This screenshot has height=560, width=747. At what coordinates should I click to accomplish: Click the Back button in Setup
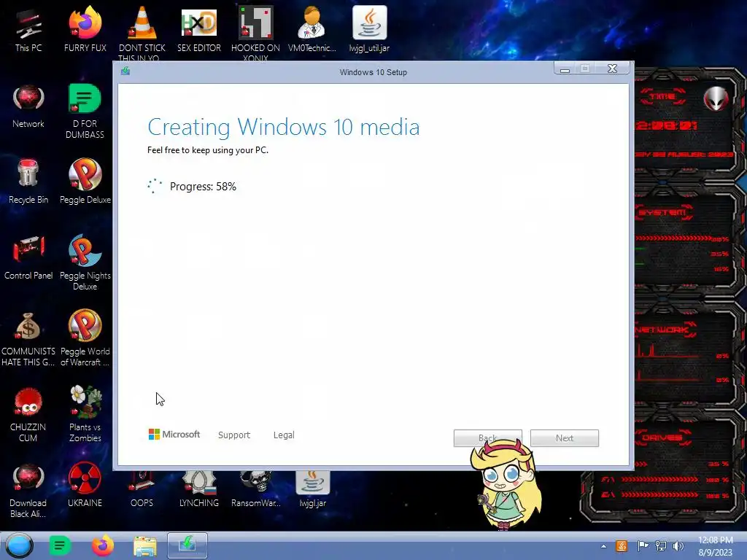coord(488,437)
